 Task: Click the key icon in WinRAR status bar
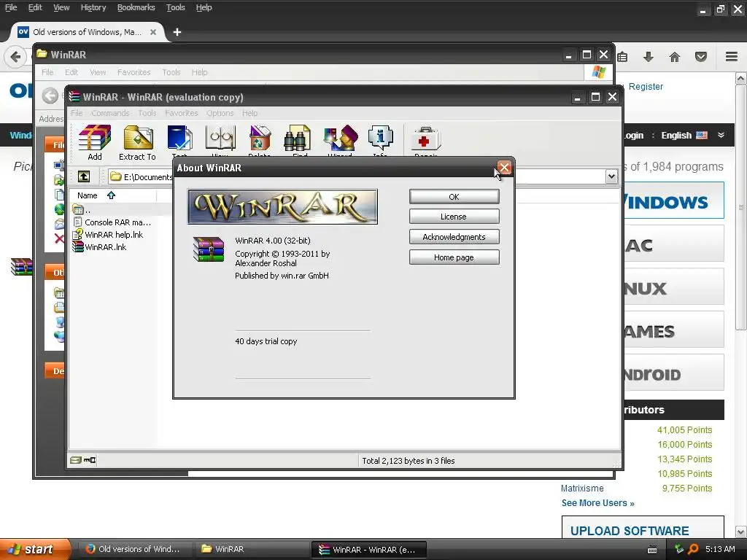point(90,460)
